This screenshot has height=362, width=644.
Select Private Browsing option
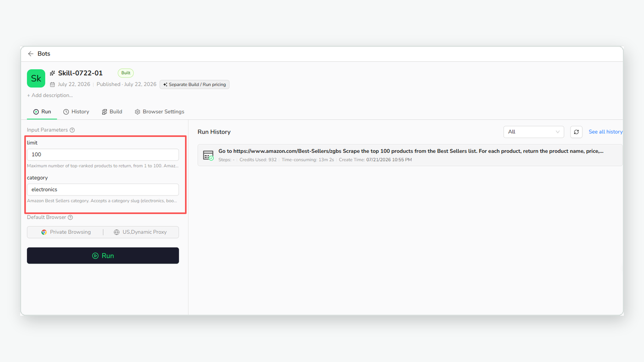(66, 232)
